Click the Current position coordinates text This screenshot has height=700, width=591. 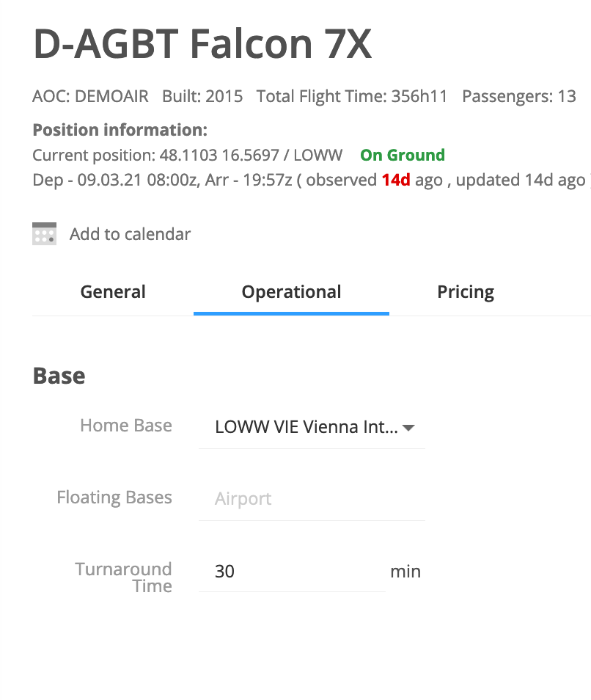point(188,156)
